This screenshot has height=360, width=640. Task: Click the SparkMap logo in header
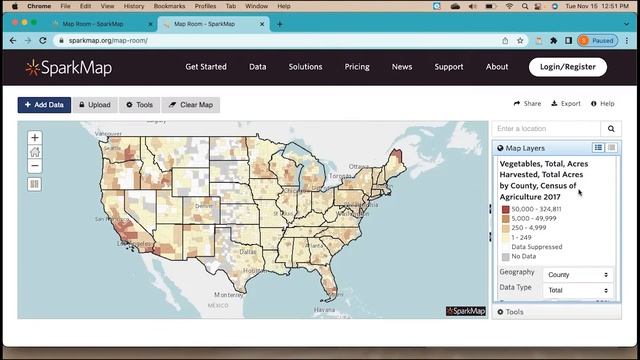[x=69, y=68]
